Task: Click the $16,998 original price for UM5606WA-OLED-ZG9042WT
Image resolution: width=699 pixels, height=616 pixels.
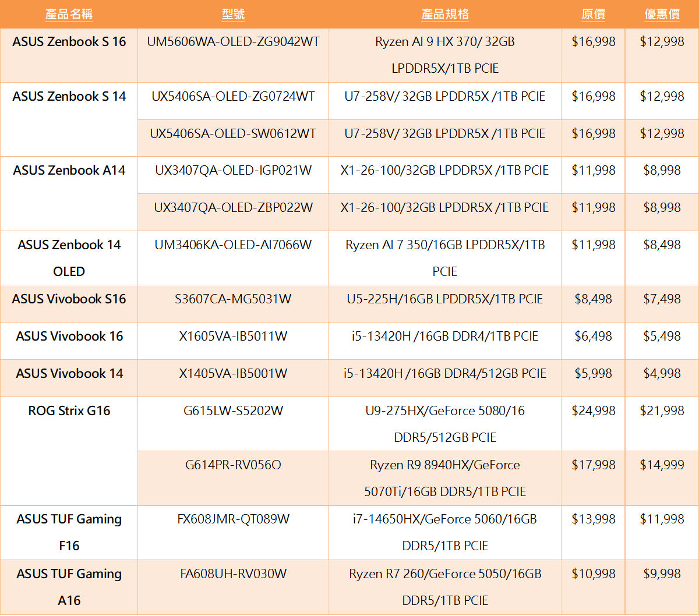Action: 593,41
